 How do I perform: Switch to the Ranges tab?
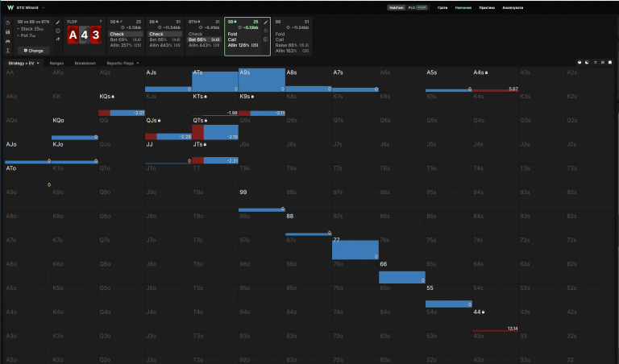[56, 63]
